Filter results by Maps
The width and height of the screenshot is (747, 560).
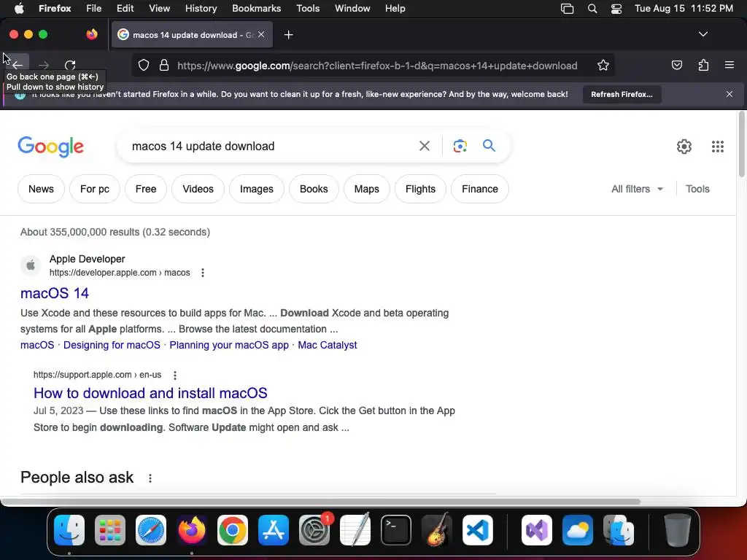366,189
